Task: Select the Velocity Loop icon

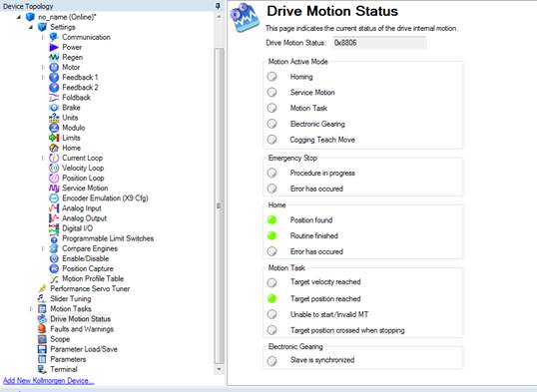Action: tap(54, 169)
